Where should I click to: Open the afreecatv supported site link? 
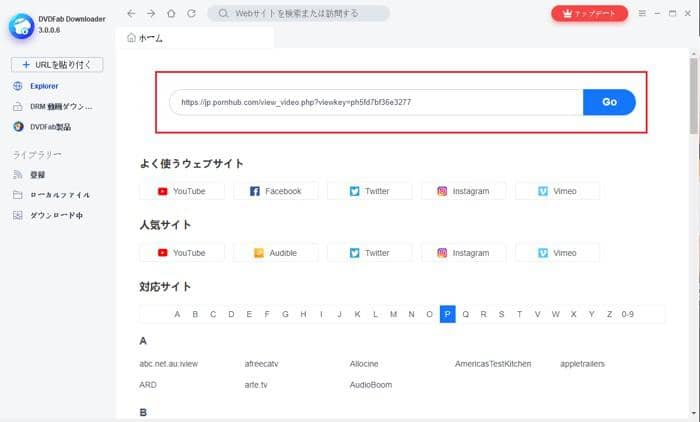pyautogui.click(x=262, y=364)
